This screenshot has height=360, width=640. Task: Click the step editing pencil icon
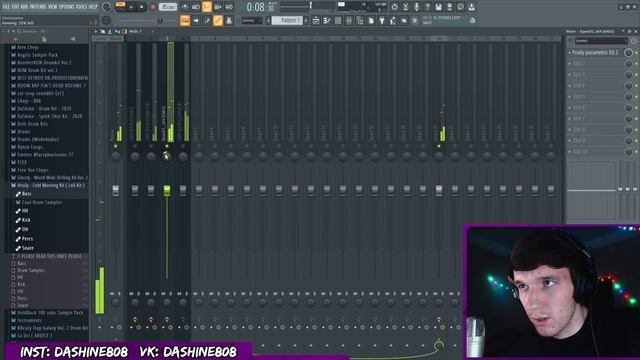(207, 21)
